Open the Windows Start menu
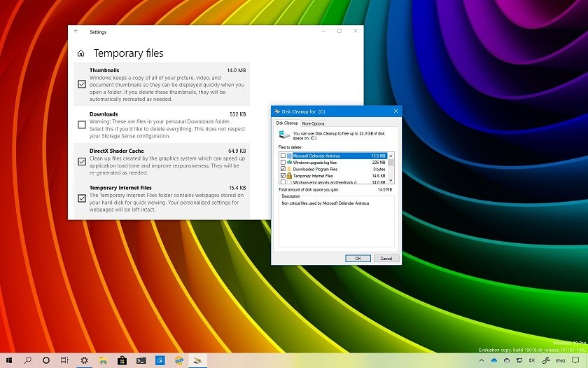 [x=9, y=360]
